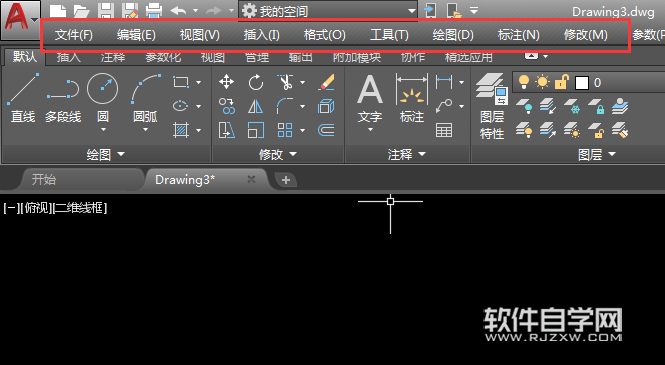The image size is (665, 365).
Task: Toggle layer 0 on/off light bulb
Action: (x=524, y=81)
